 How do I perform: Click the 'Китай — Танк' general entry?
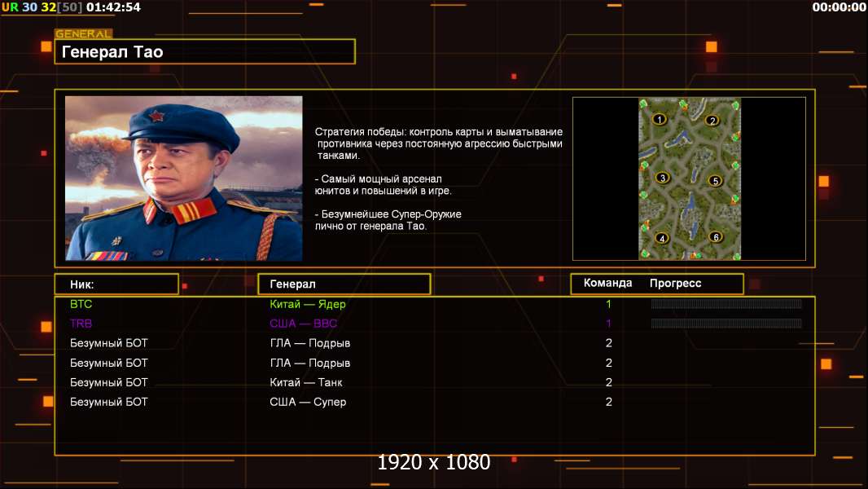pyautogui.click(x=306, y=383)
